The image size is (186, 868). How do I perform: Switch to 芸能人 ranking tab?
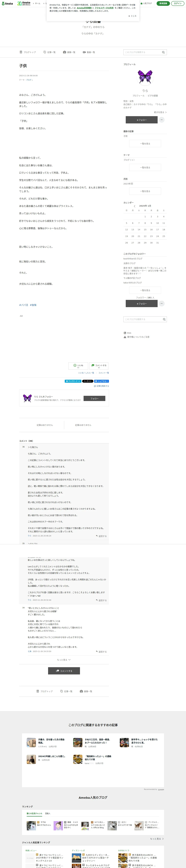point(48,813)
